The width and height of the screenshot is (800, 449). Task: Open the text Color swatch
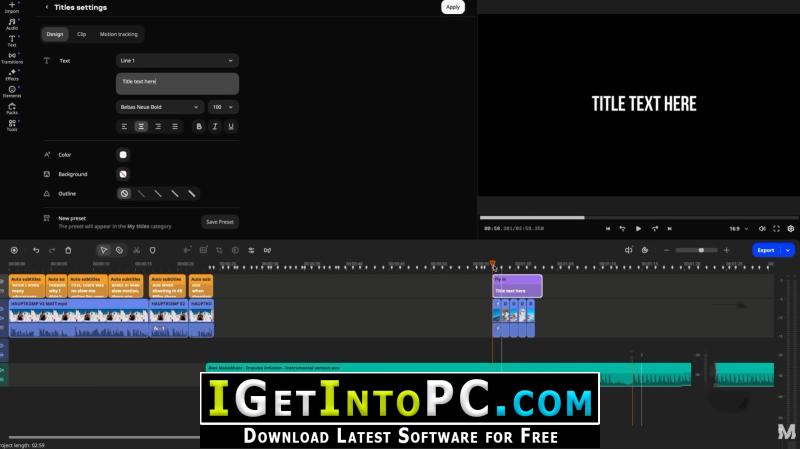[123, 155]
